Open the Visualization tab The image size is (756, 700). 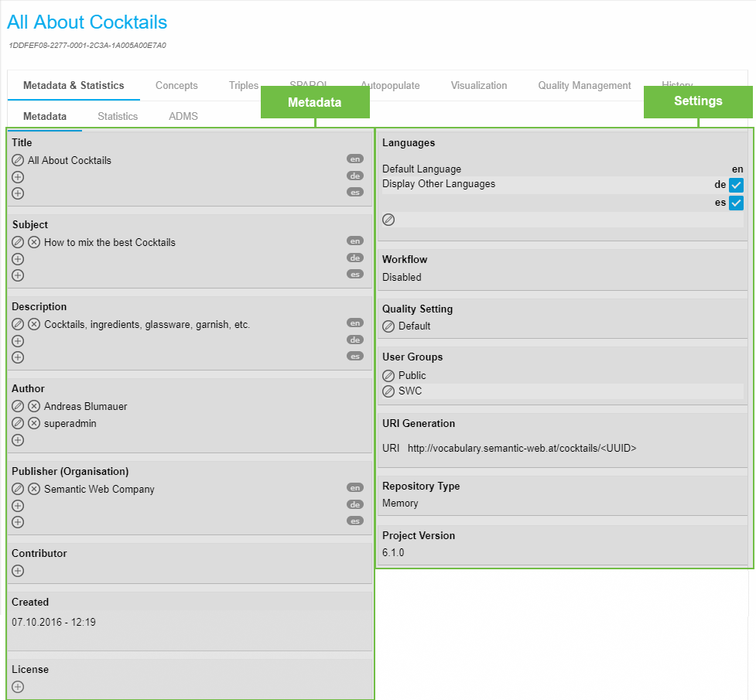pyautogui.click(x=479, y=86)
